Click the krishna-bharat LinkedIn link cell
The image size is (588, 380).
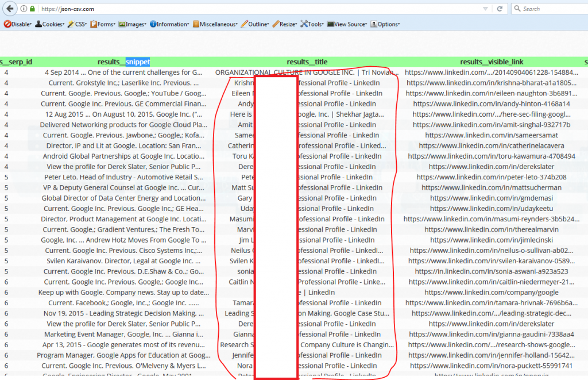[x=492, y=83]
